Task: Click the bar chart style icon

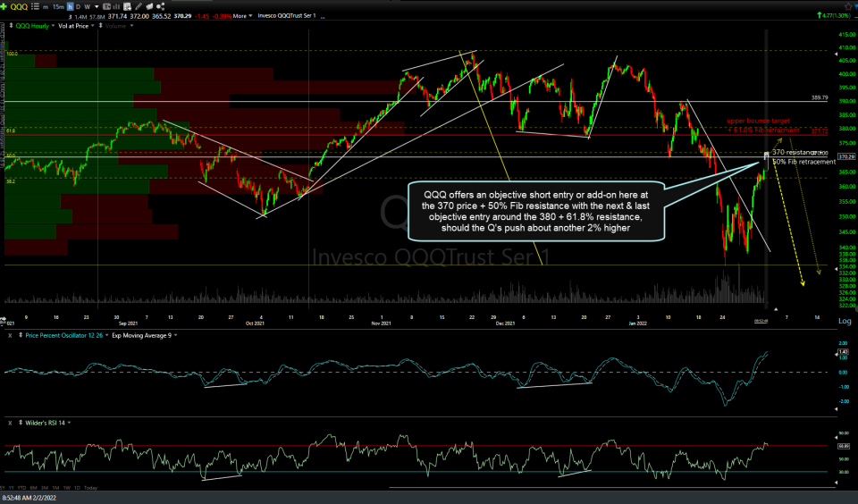Action: [x=116, y=6]
